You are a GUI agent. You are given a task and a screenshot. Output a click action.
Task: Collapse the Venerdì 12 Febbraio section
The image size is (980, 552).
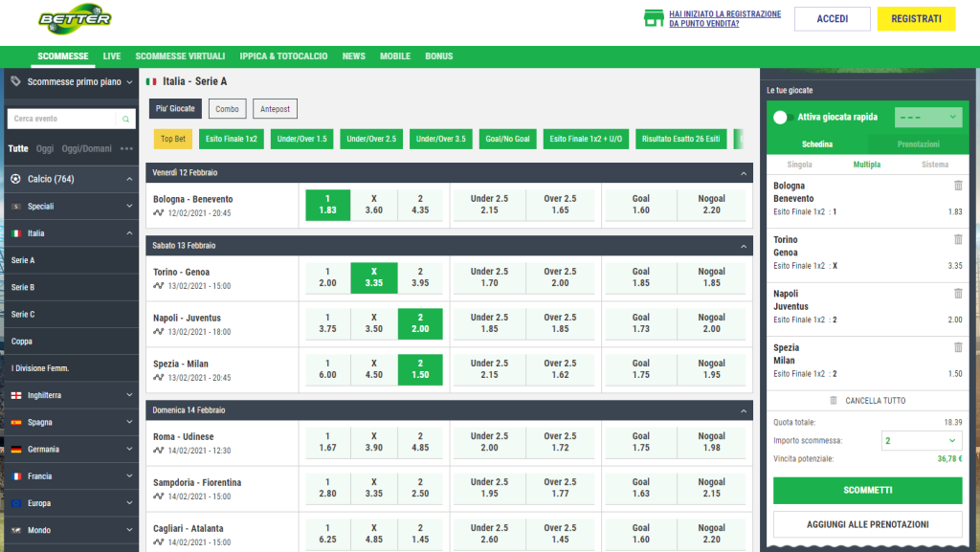(743, 173)
